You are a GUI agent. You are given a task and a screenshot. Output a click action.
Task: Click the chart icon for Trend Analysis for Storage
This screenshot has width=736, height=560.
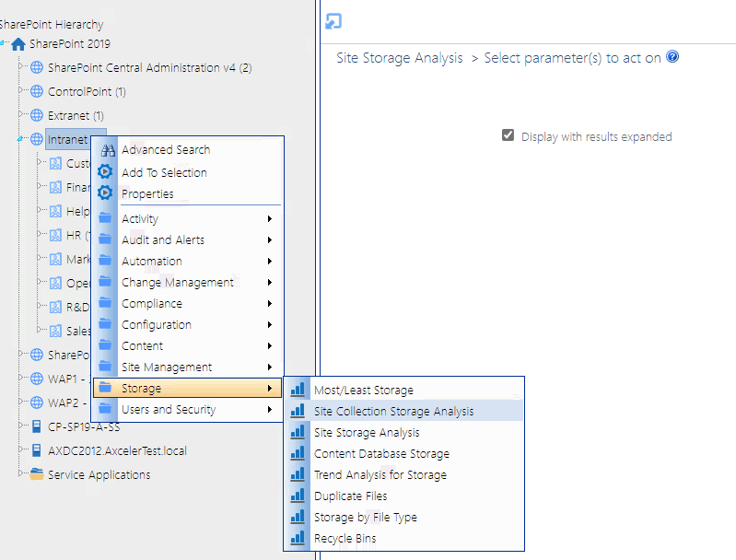(298, 474)
